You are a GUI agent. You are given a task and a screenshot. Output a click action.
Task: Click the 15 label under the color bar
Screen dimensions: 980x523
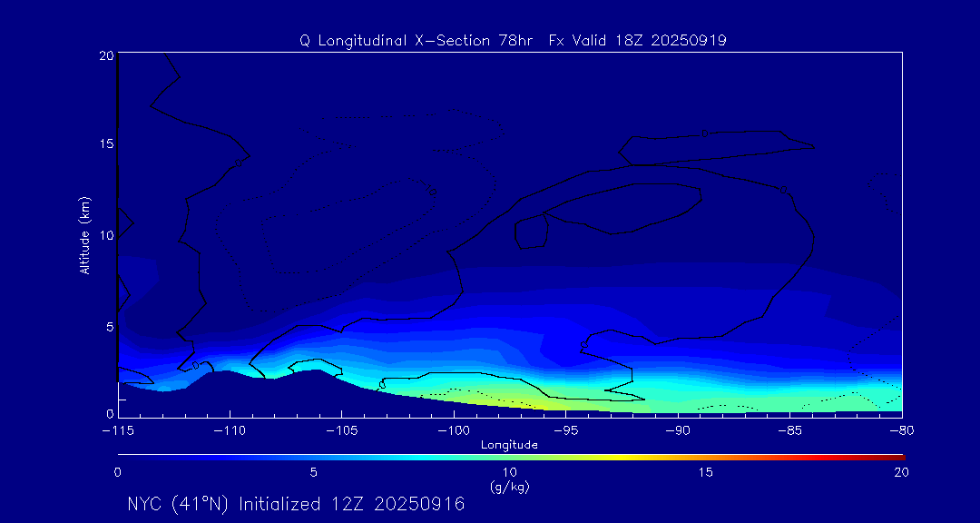pos(705,472)
